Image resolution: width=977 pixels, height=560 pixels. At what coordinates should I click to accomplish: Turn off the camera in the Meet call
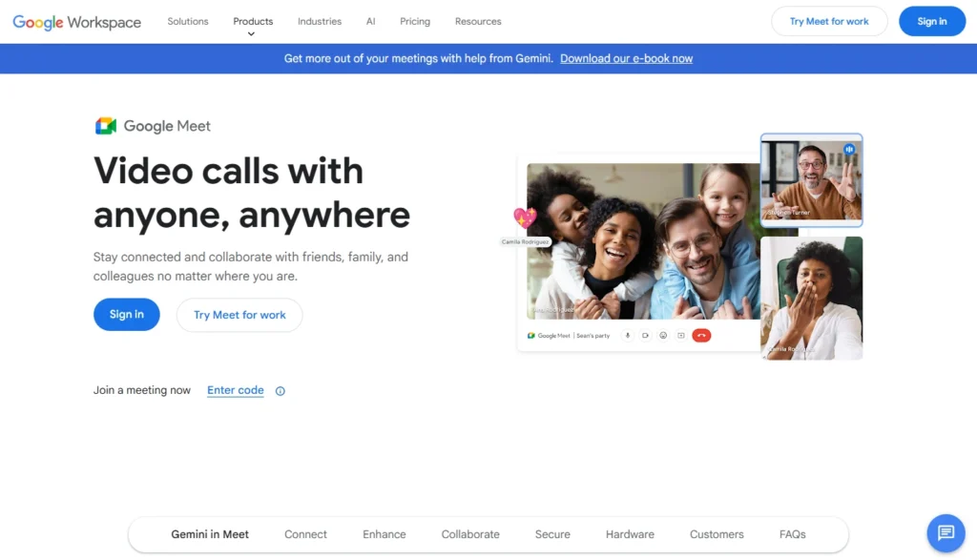point(645,335)
